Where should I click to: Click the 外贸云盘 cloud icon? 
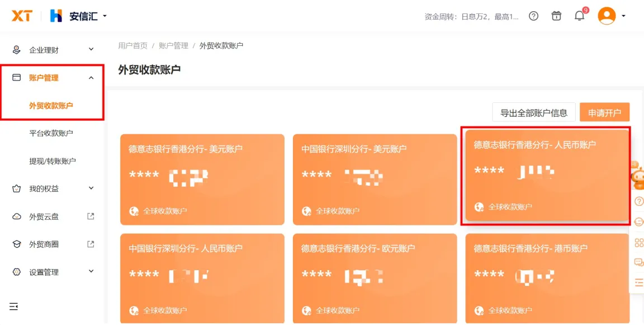[16, 216]
